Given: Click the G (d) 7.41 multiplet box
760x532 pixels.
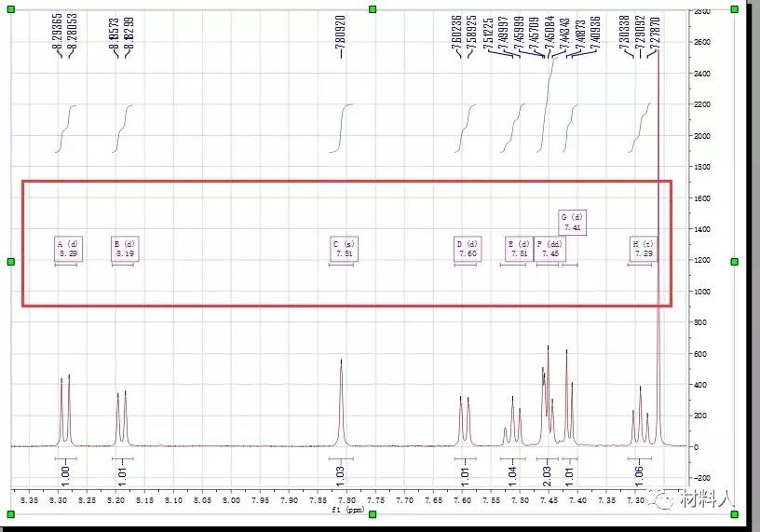Looking at the screenshot, I should click(x=573, y=222).
